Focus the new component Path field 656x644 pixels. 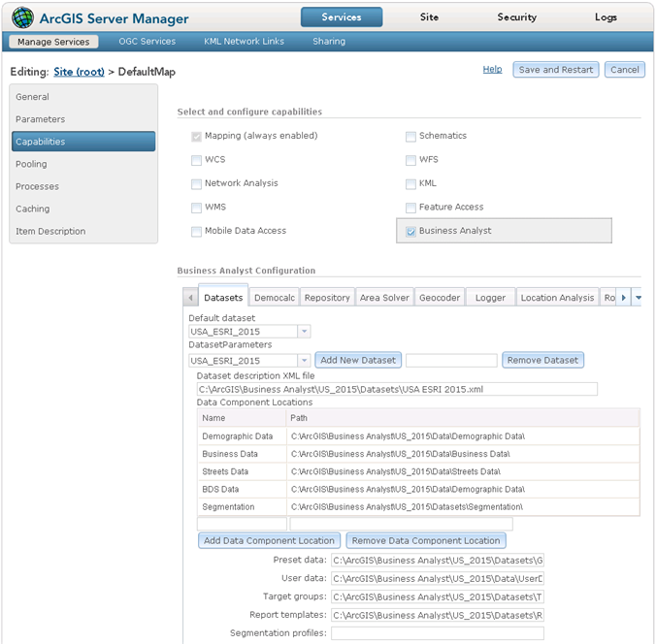point(401,524)
